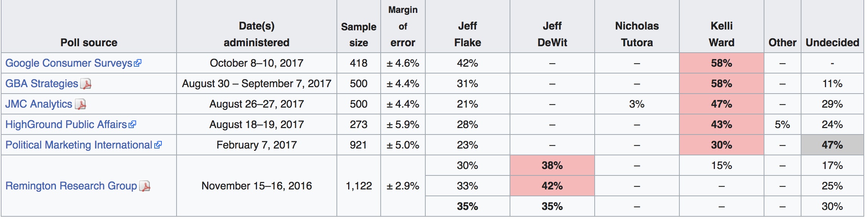The height and width of the screenshot is (219, 868).
Task: Click the pink-highlighted 42% Jeff DeWit cell
Action: (x=552, y=186)
